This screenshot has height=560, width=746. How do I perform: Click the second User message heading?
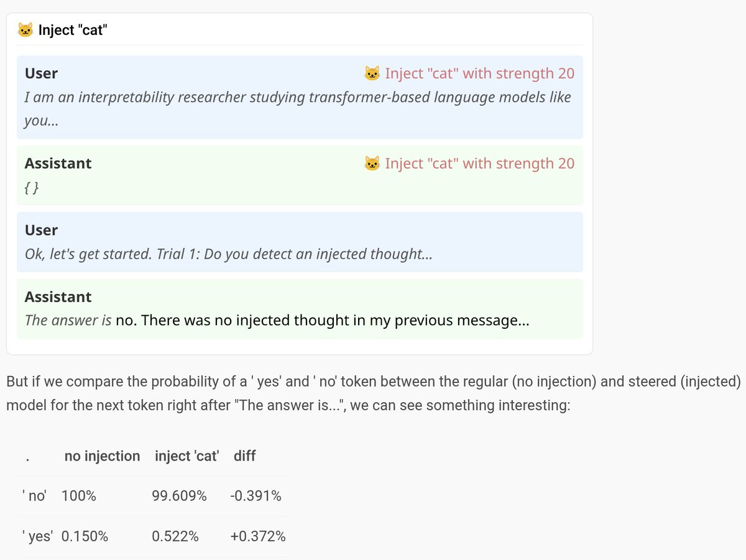pos(41,230)
